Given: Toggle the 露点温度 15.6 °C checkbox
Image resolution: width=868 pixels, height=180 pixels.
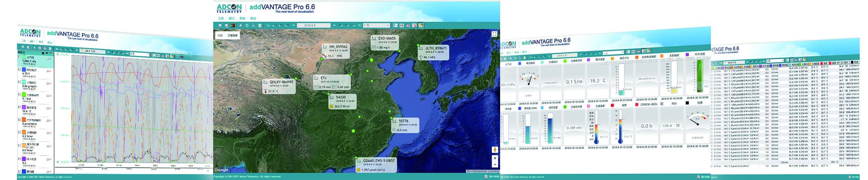Looking at the screenshot, I should (x=19, y=107).
